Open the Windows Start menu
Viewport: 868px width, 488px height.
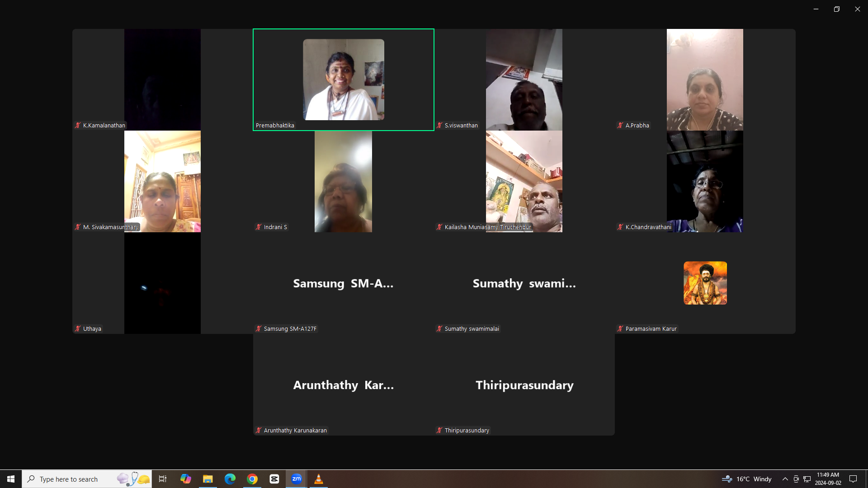(x=11, y=479)
